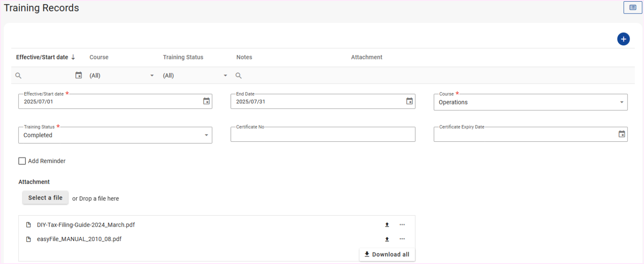Viewport: 644px width, 264px height.
Task: Open the list view icon at top right
Action: click(x=633, y=8)
